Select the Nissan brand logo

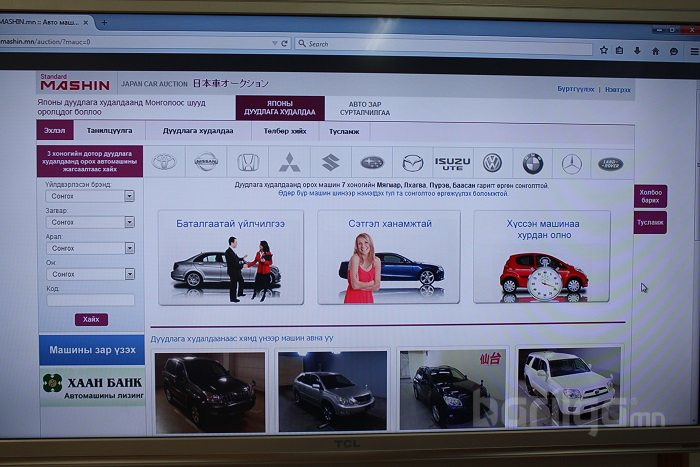[206, 162]
